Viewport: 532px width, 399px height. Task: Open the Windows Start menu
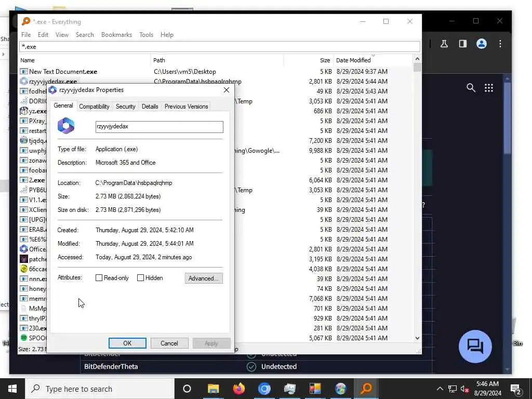click(x=12, y=389)
